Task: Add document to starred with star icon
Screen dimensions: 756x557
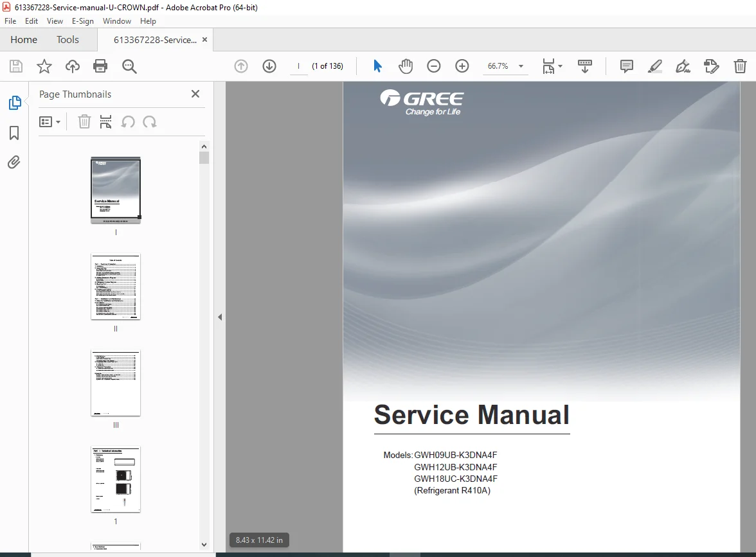Action: point(44,66)
